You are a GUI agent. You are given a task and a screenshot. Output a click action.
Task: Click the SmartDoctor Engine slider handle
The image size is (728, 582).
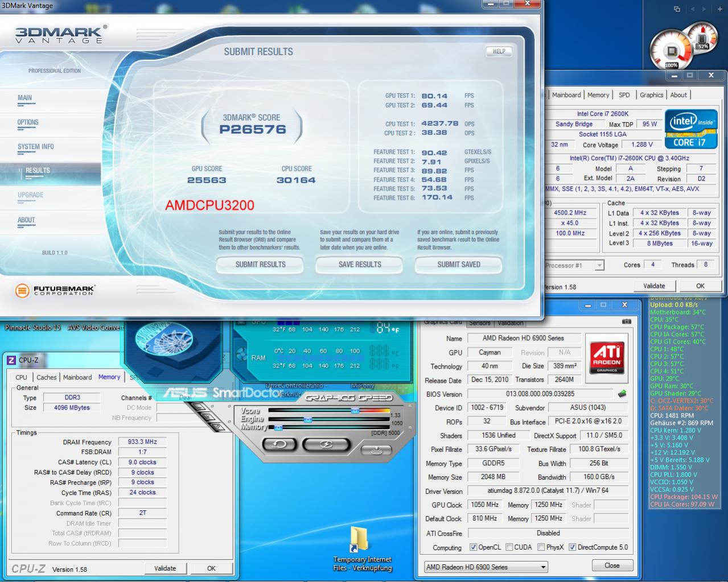pyautogui.click(x=308, y=420)
